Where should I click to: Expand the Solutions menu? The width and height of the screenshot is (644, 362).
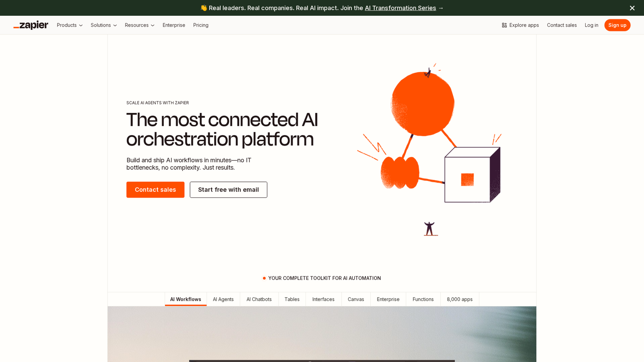(103, 25)
